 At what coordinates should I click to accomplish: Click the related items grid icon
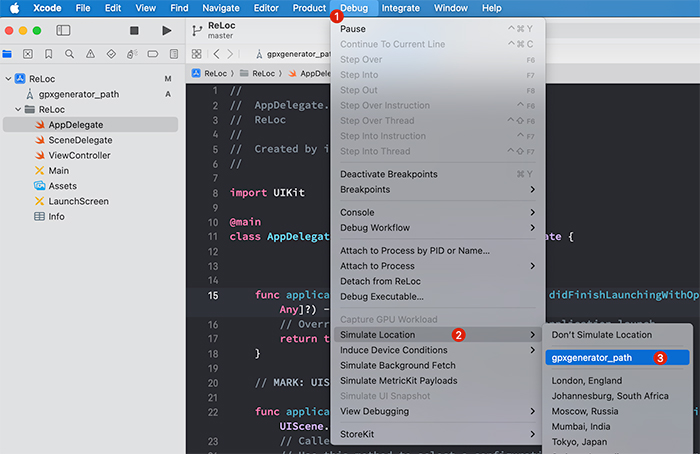coord(196,54)
